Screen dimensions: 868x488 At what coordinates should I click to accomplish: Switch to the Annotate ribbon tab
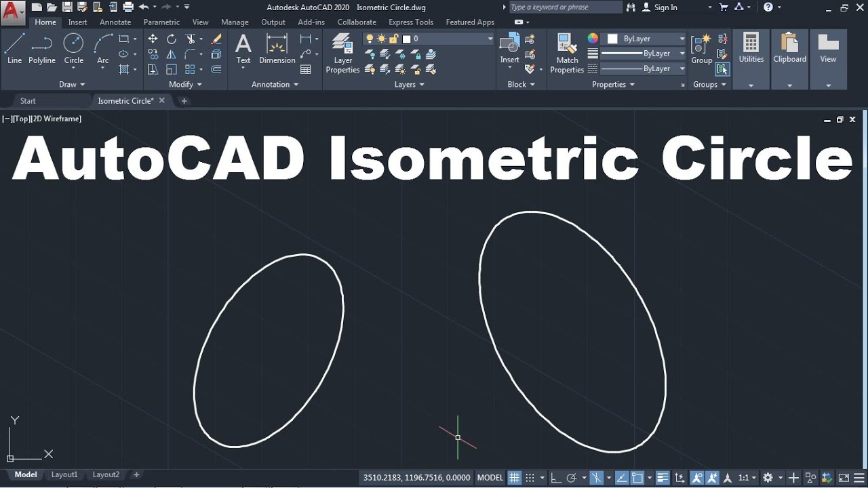tap(115, 22)
